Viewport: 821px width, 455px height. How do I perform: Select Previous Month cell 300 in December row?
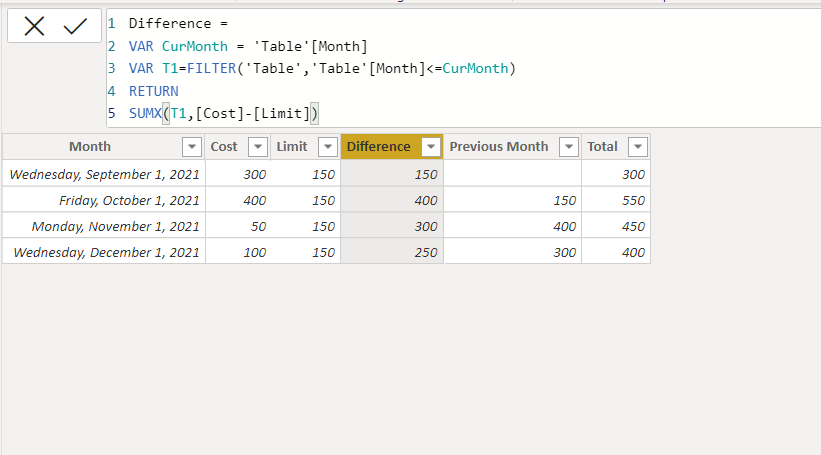(513, 252)
